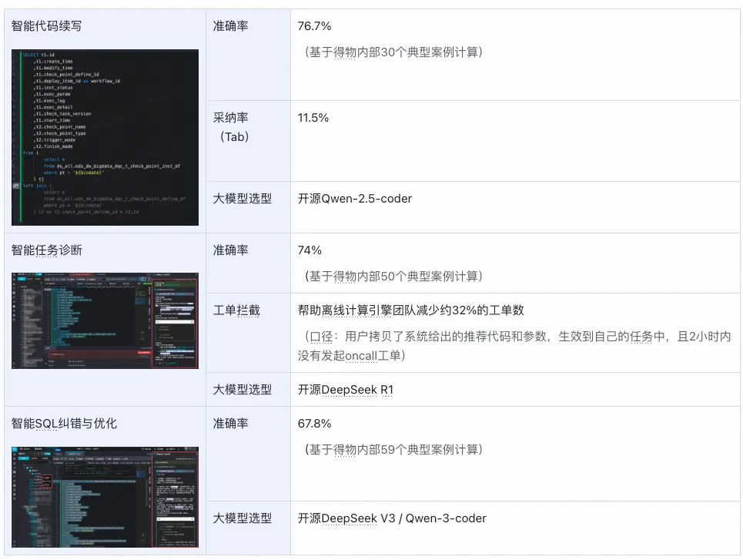Click the 11.5% adoption rate value
The image size is (743, 560).
pyautogui.click(x=313, y=118)
